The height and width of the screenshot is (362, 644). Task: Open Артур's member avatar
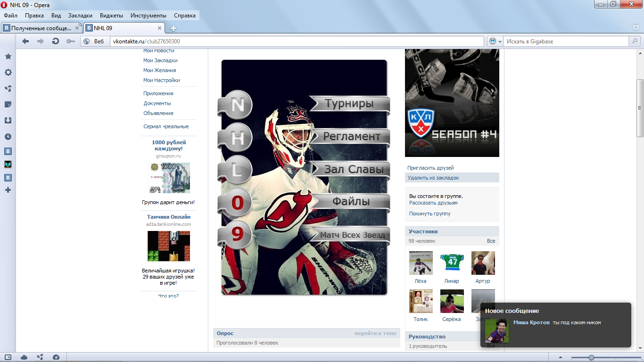click(x=483, y=263)
